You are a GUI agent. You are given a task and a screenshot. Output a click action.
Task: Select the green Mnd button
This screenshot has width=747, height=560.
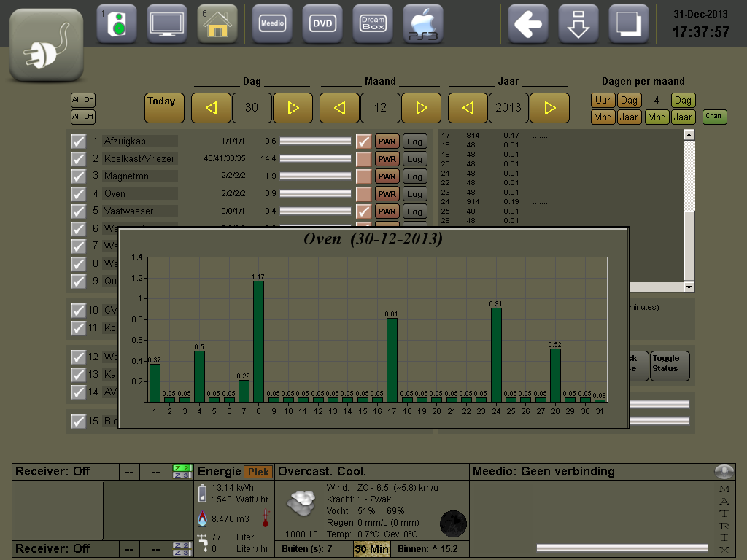657,117
